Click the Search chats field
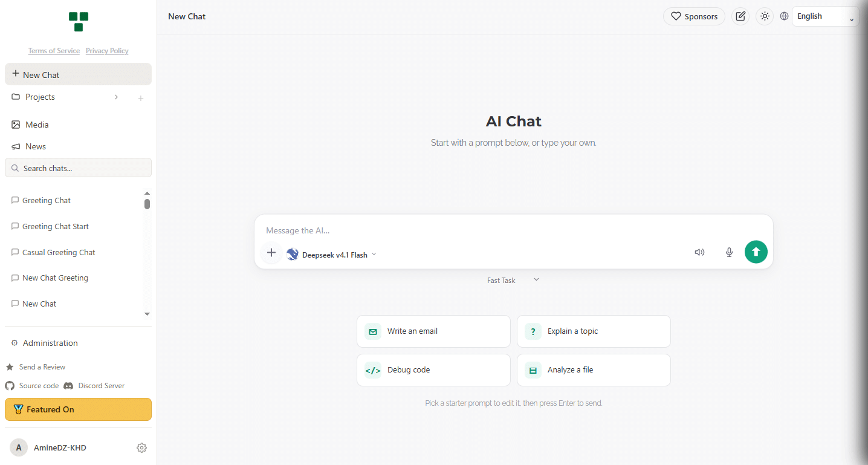This screenshot has width=868, height=465. point(78,168)
